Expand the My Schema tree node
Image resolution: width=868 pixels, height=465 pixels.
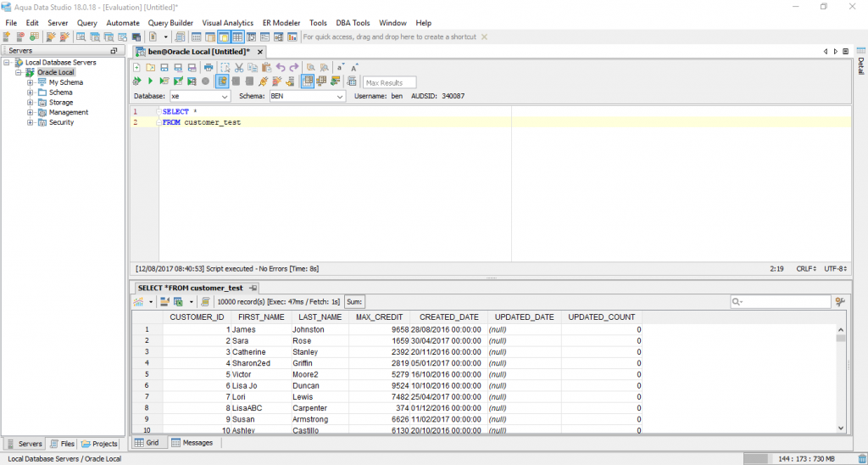[31, 82]
